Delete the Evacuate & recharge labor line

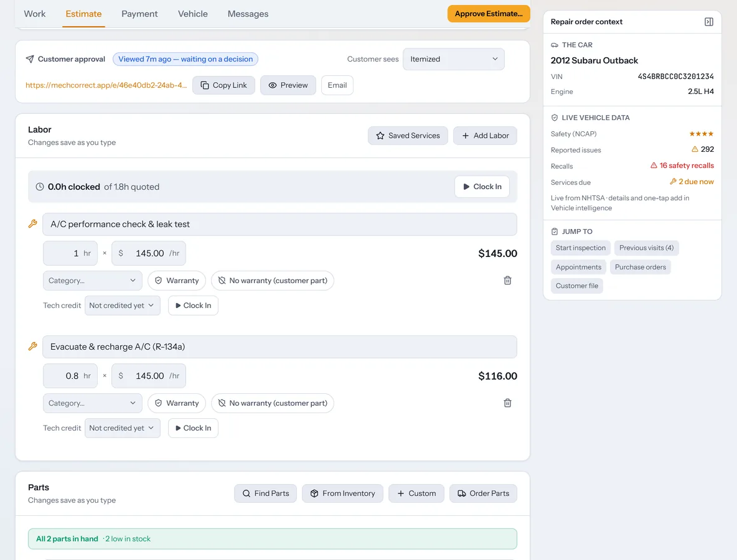tap(508, 403)
